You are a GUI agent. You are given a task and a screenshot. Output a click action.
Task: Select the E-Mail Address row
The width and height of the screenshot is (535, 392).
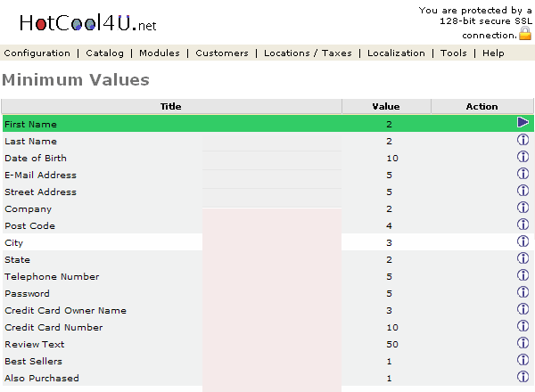coord(40,175)
